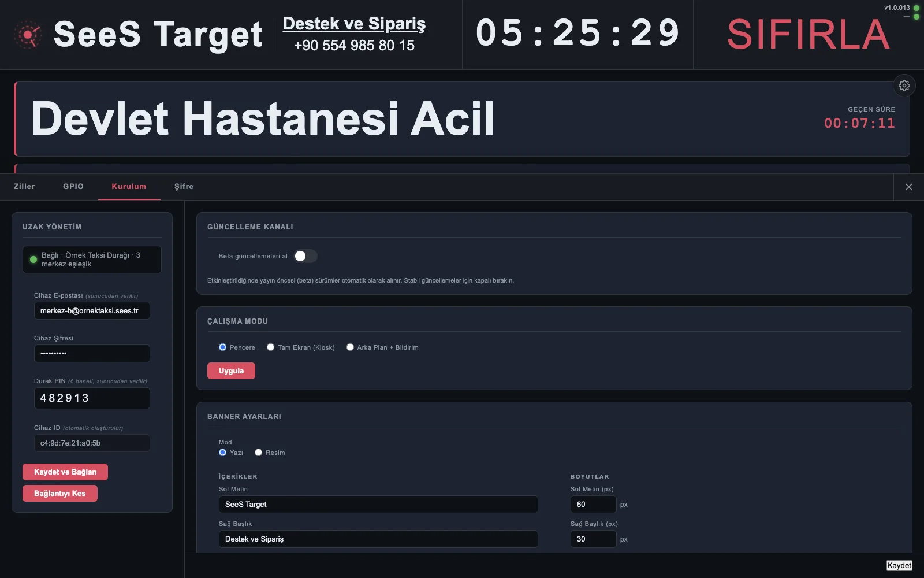This screenshot has height=578, width=924.
Task: Choose Tam Ekran (Kiosk) mode
Action: tap(270, 347)
